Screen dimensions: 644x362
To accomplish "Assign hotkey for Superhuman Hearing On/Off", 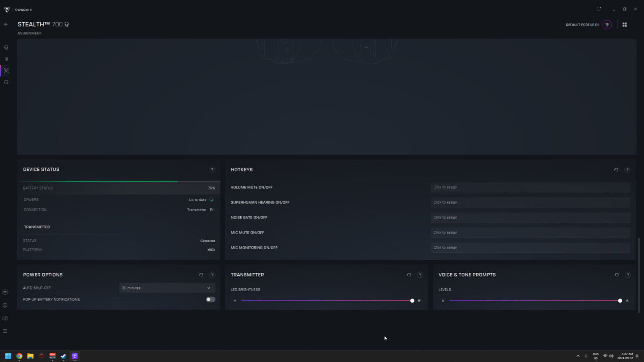I will (x=530, y=202).
